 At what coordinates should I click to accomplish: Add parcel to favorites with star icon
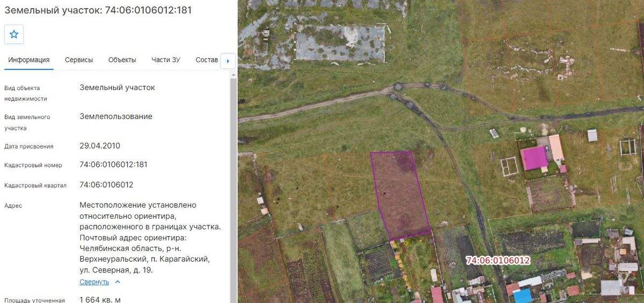tap(14, 34)
